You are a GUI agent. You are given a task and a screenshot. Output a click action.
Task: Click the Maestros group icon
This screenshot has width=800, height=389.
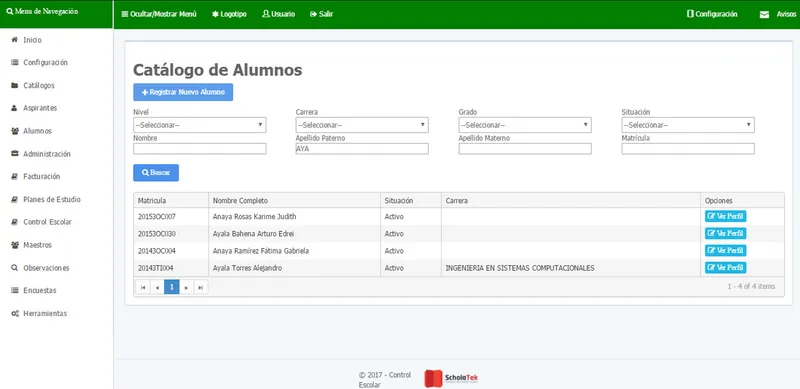point(15,245)
